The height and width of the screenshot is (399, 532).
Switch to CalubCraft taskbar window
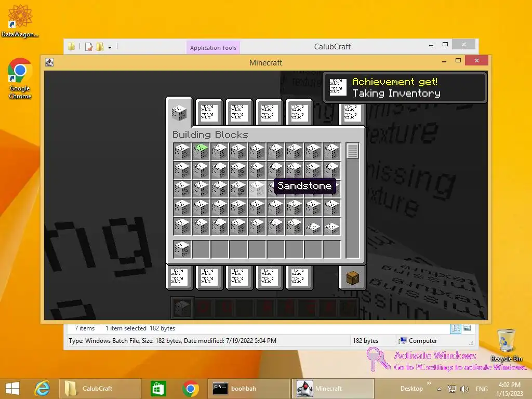100,389
